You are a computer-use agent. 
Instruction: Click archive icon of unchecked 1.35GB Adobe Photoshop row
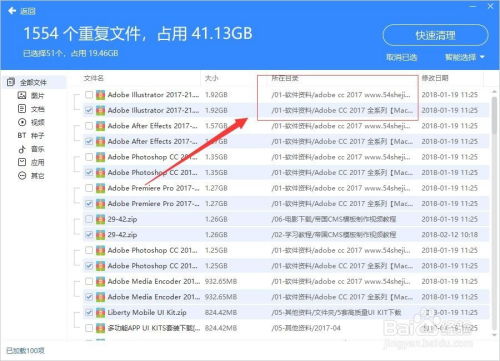click(100, 157)
